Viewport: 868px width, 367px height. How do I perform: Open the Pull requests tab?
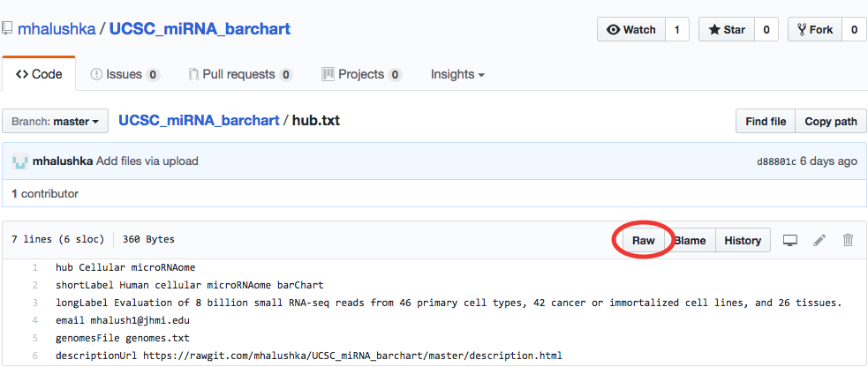coord(240,75)
